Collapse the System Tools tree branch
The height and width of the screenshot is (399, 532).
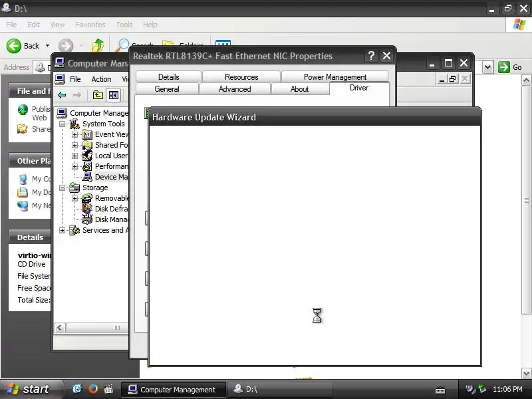62,124
